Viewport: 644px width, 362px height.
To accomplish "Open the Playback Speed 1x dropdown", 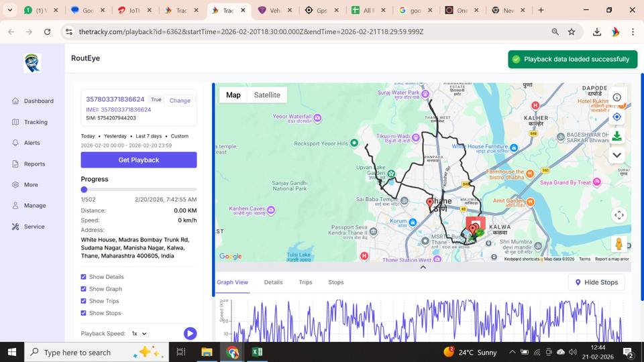I will 140,333.
